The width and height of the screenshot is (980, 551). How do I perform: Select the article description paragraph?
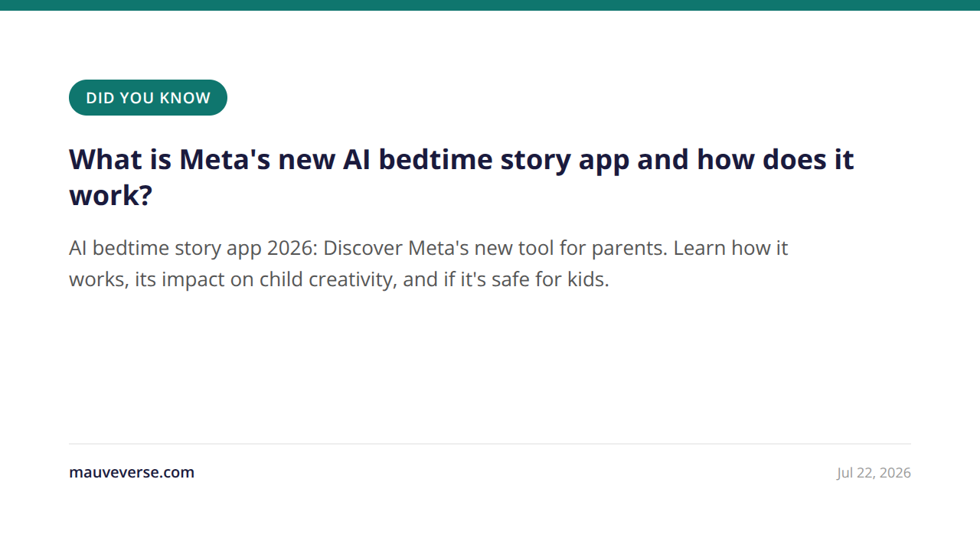(428, 264)
